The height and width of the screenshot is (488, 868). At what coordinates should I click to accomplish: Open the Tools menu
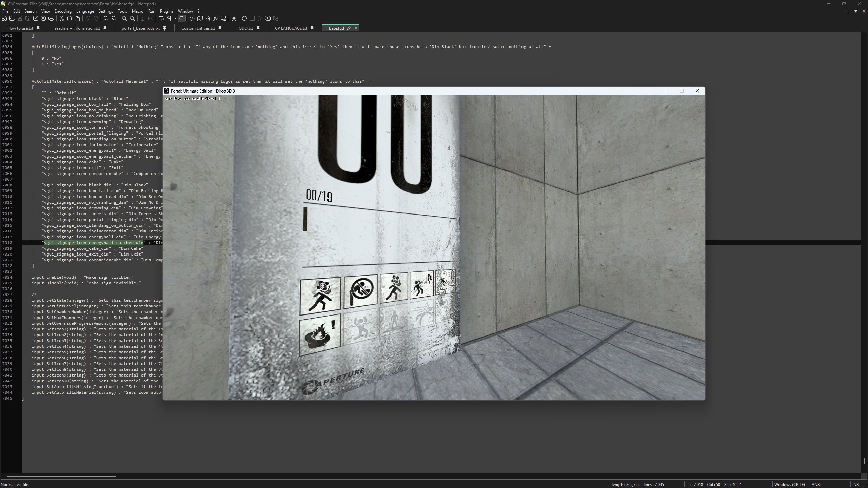(x=122, y=11)
